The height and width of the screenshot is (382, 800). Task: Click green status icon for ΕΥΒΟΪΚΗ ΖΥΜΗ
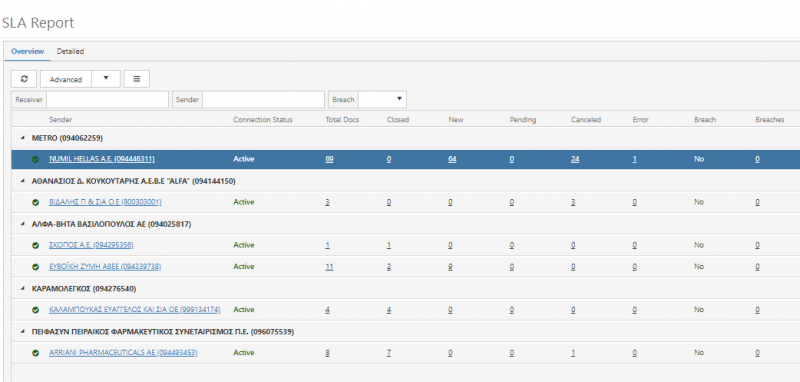36,267
